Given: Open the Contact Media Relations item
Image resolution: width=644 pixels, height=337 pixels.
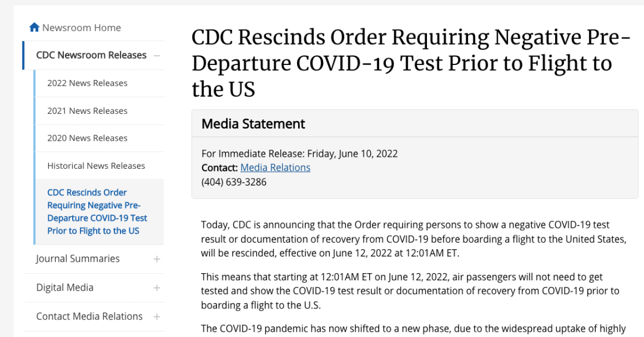Looking at the screenshot, I should [89, 316].
